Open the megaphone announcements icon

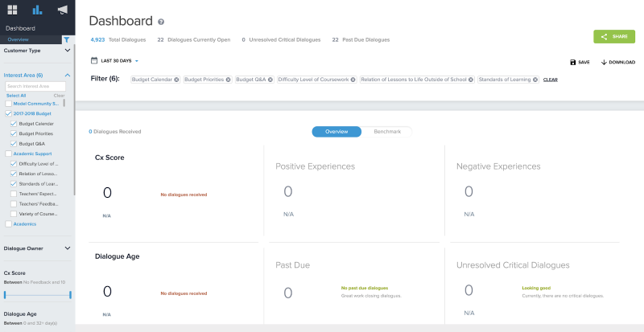click(62, 10)
